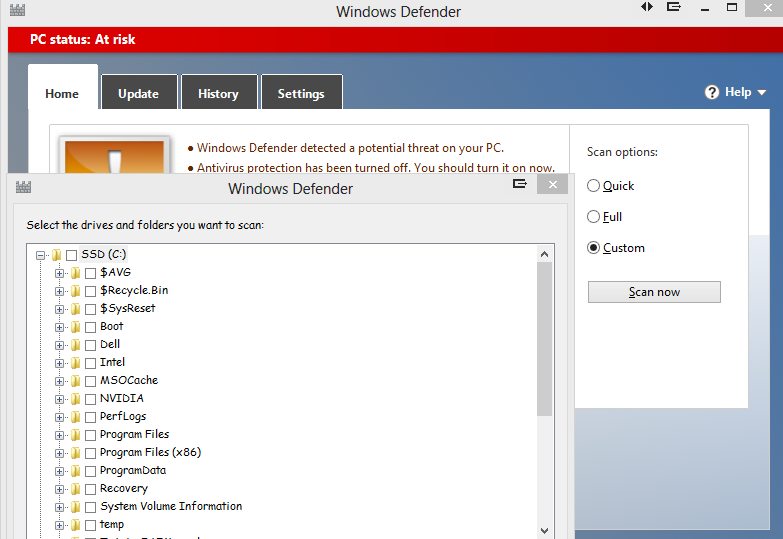783x539 pixels.
Task: Click the System Volume Information folder icon
Action: (75, 507)
